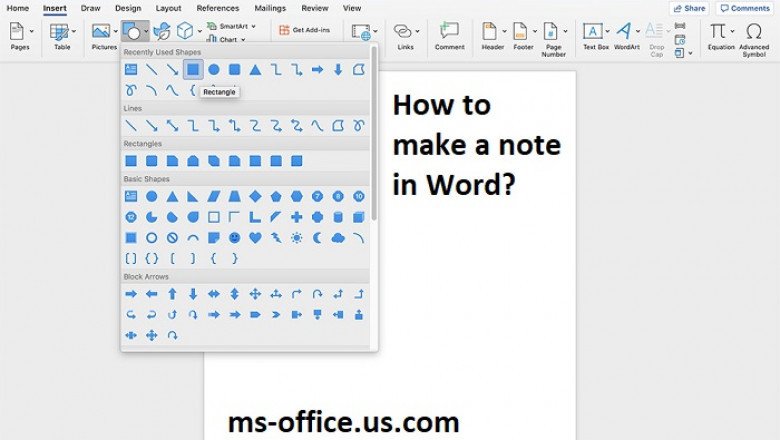Switch to the Review tab
The height and width of the screenshot is (440, 780).
314,8
